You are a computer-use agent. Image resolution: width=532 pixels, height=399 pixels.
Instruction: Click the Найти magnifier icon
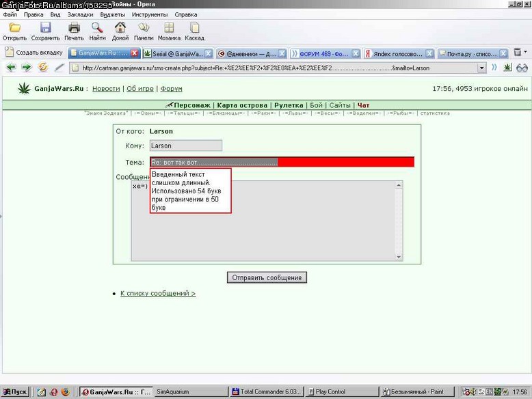97,28
